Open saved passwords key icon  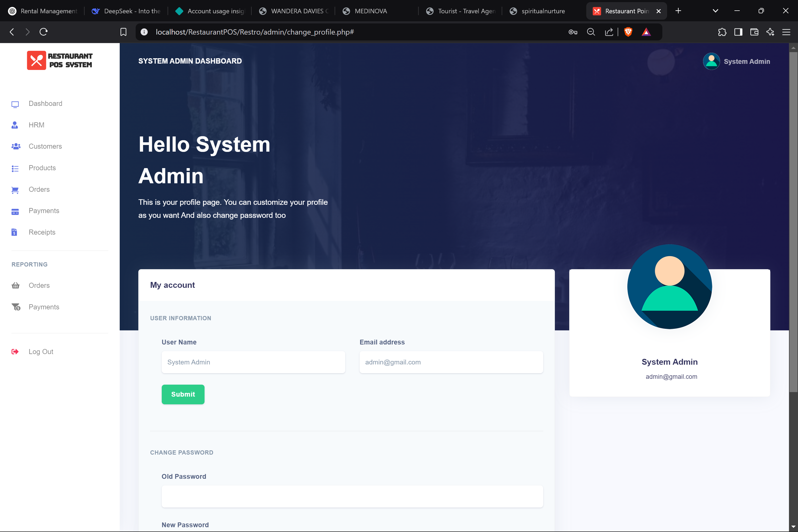click(573, 32)
